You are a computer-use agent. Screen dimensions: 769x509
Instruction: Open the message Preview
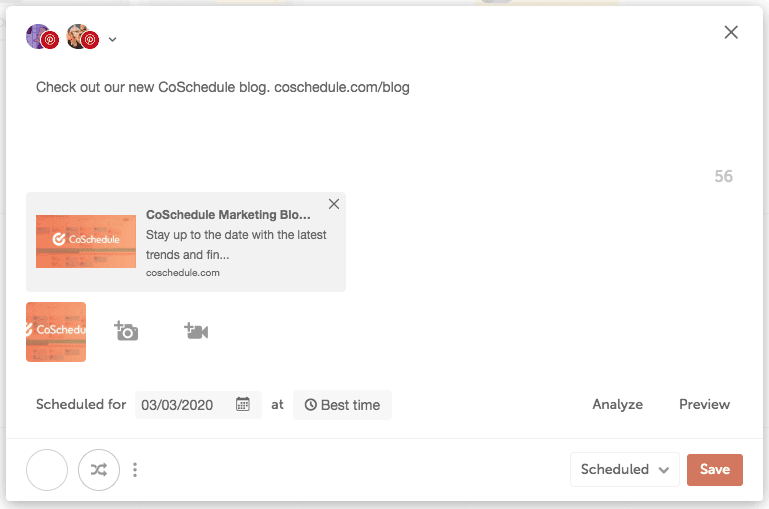pyautogui.click(x=704, y=405)
